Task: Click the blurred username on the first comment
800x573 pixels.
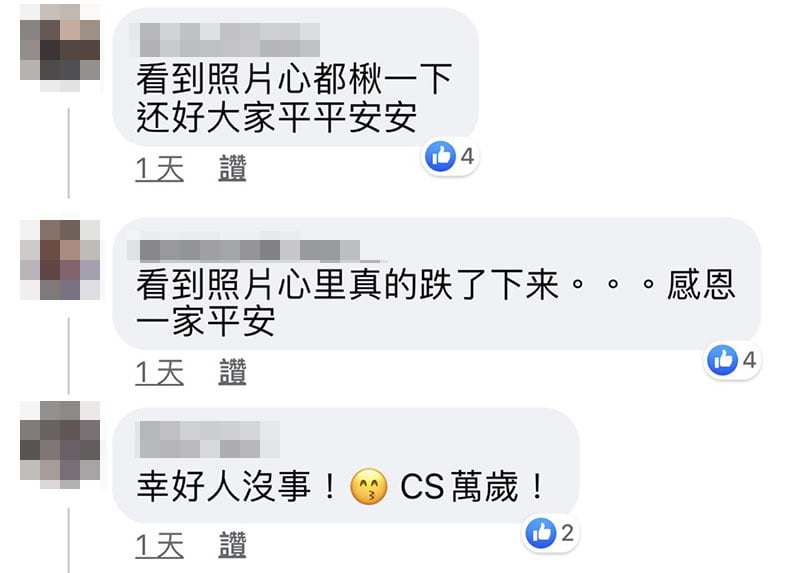Action: click(230, 40)
